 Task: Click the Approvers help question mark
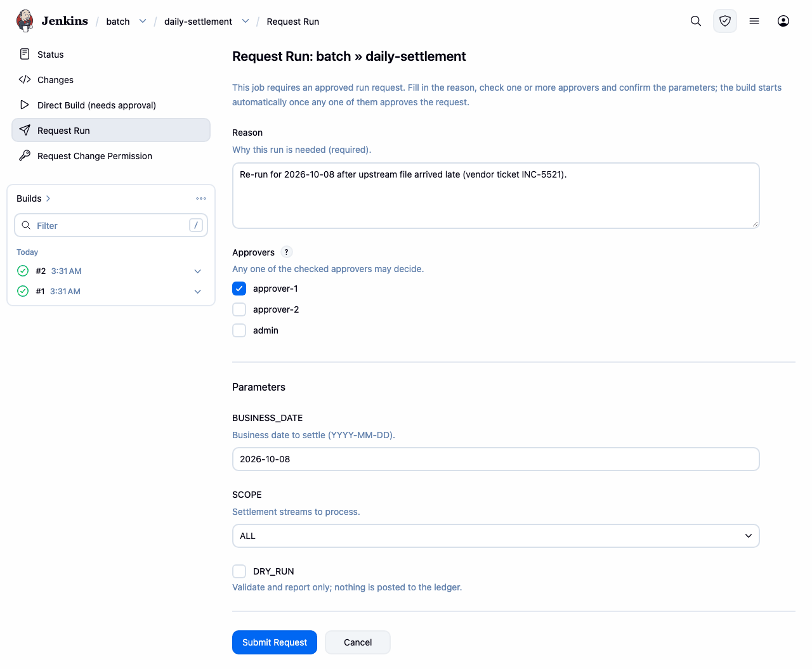pyautogui.click(x=287, y=252)
